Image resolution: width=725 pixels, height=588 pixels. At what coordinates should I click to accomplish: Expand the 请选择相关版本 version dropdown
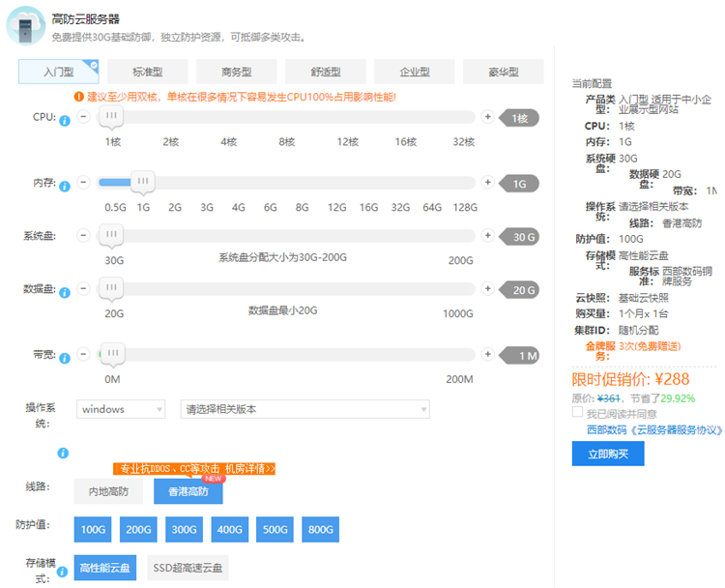tap(304, 409)
